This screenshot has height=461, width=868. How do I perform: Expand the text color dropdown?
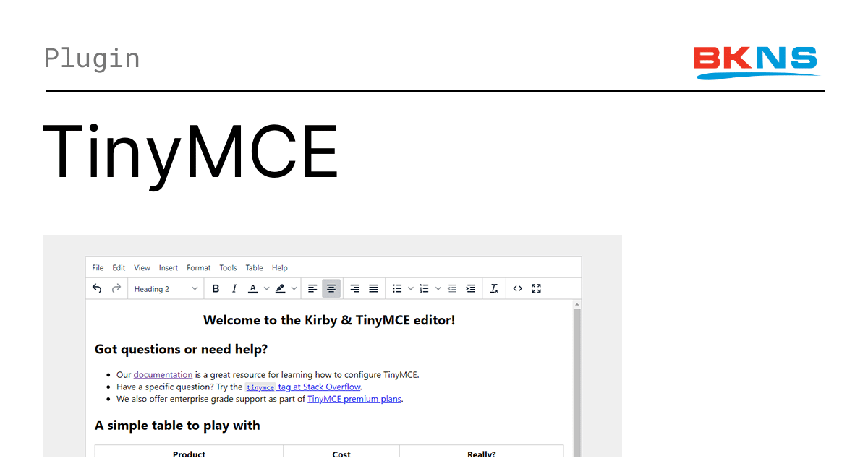point(265,288)
